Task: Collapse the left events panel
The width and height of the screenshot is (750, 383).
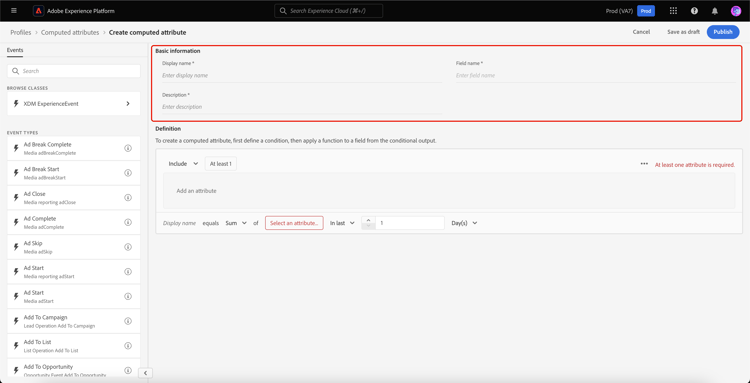Action: click(x=145, y=373)
